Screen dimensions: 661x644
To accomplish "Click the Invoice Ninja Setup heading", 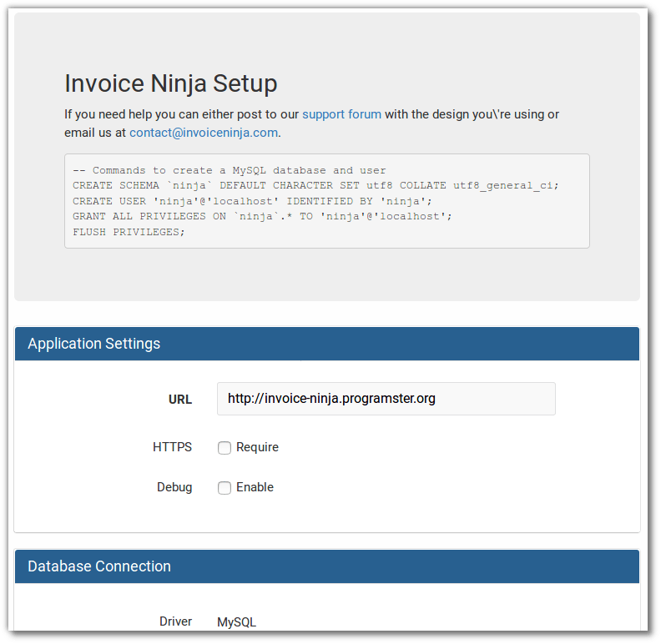I will (171, 83).
